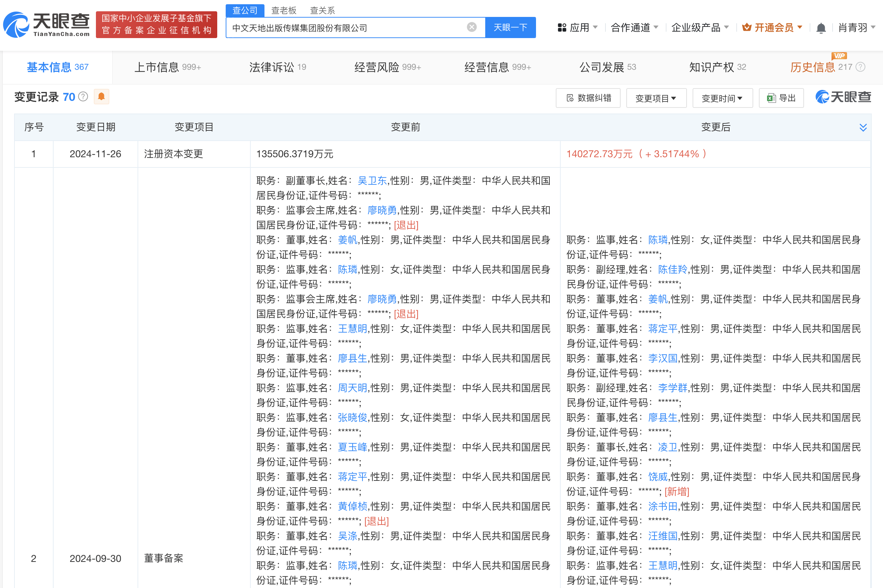
Task: Click the 变更记录 count number 70
Action: (69, 97)
